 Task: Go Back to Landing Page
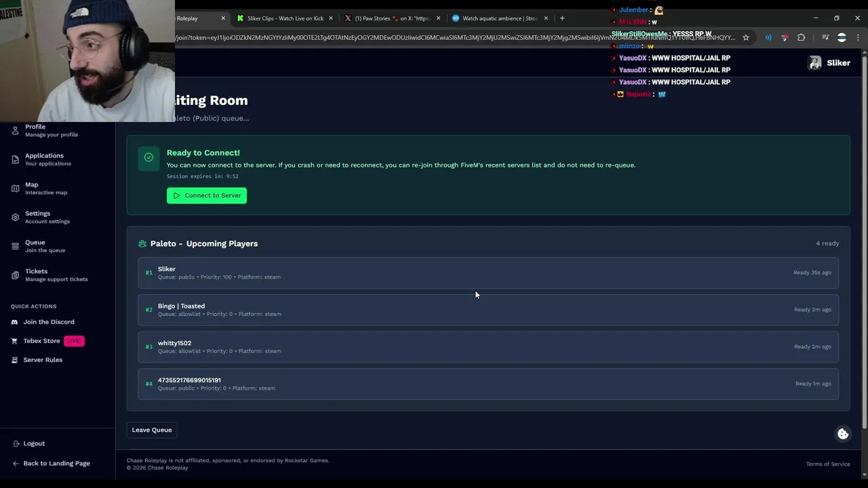point(56,464)
